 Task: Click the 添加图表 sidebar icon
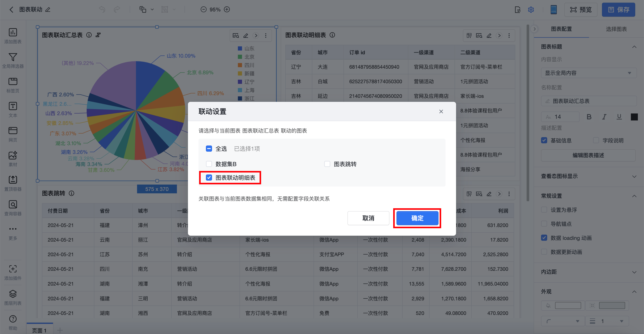point(13,33)
